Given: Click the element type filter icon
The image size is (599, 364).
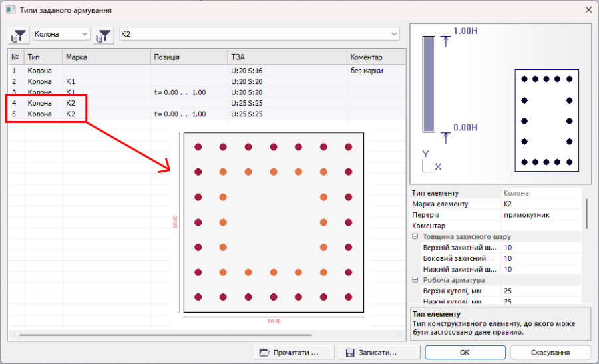Looking at the screenshot, I should [19, 35].
